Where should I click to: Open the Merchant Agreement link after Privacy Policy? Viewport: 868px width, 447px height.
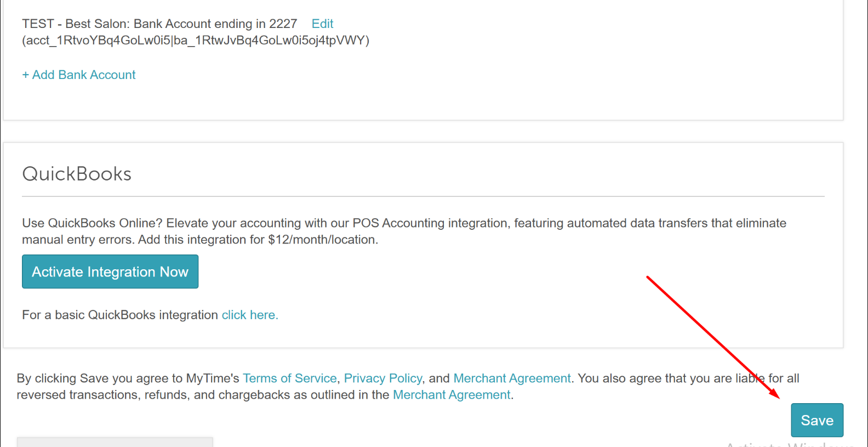click(512, 378)
